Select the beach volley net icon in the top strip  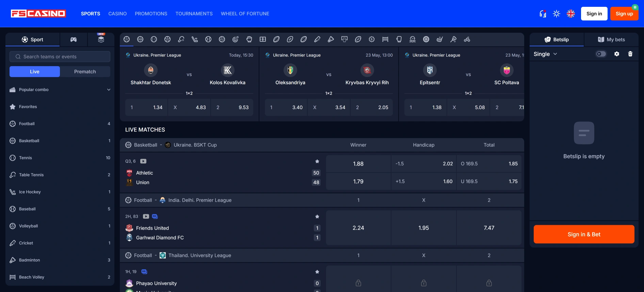(x=385, y=40)
